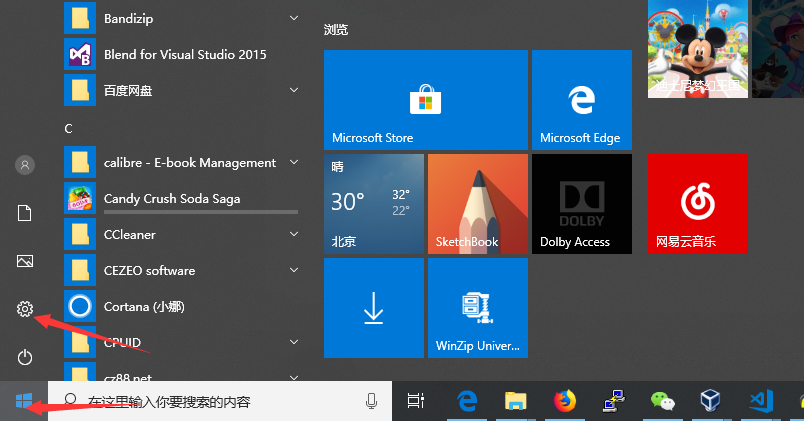804x421 pixels.
Task: Expand the 百度网盘 folder
Action: (x=294, y=90)
